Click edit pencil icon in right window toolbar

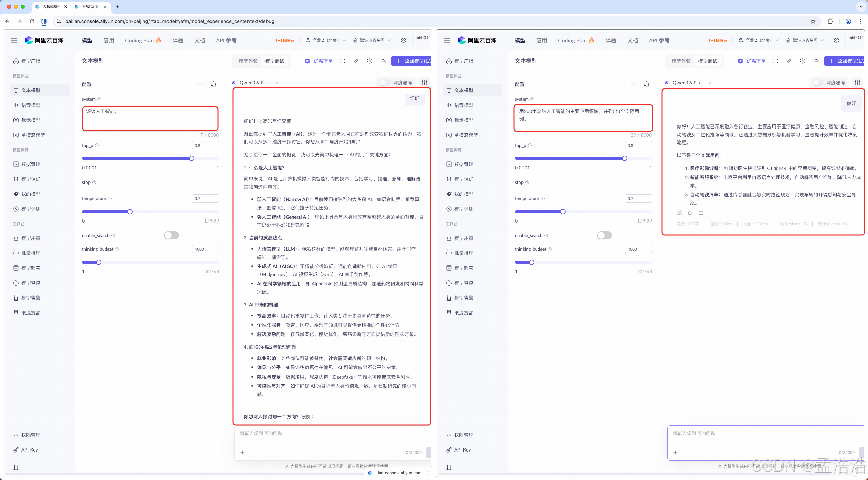click(789, 61)
